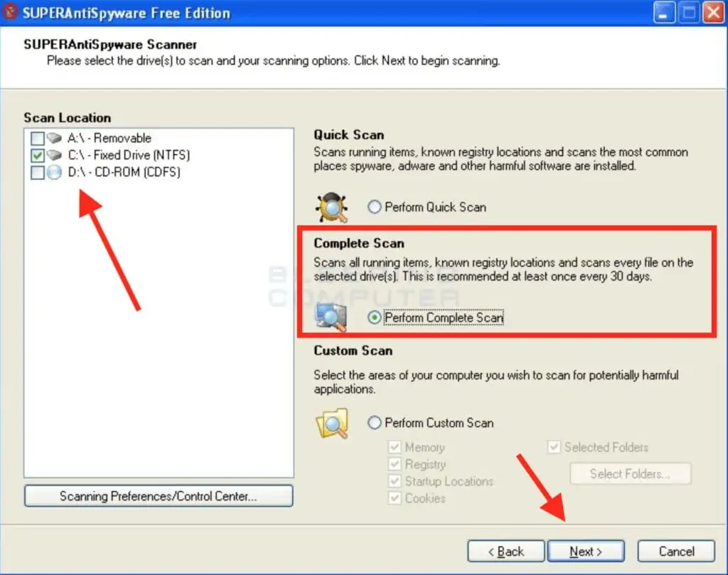Toggle the Memory checkbox
Image resolution: width=728 pixels, height=575 pixels.
(x=395, y=447)
